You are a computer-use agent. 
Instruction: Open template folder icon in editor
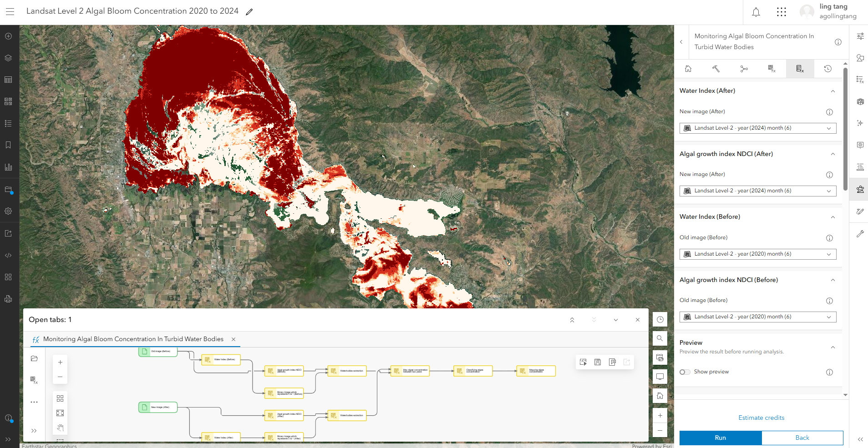(34, 358)
